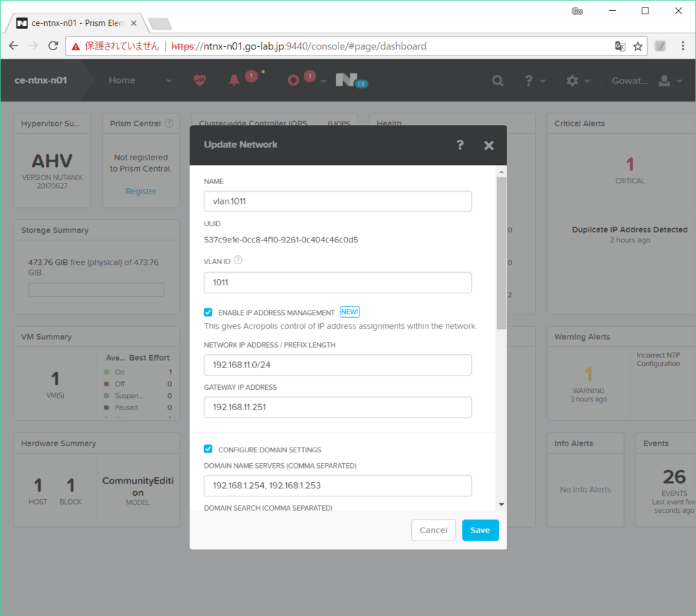Click the Prism Central info icon
The width and height of the screenshot is (696, 616).
coord(169,124)
